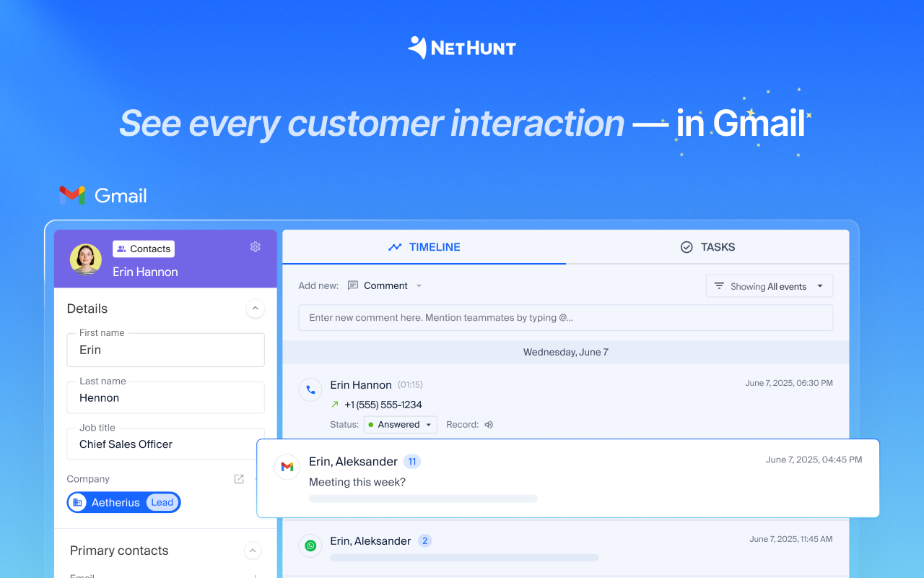Image resolution: width=924 pixels, height=578 pixels.
Task: Open contact settings gear icon
Action: tap(255, 247)
